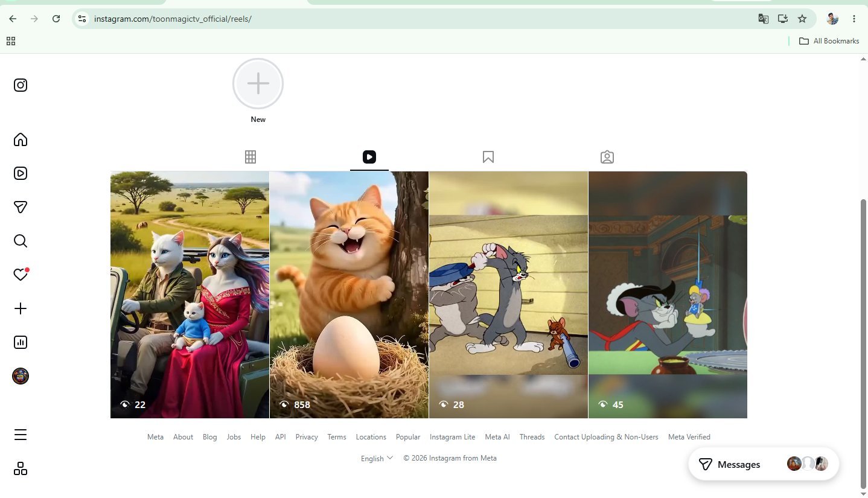Image resolution: width=868 pixels, height=498 pixels.
Task: Reload the page button
Action: coord(56,19)
